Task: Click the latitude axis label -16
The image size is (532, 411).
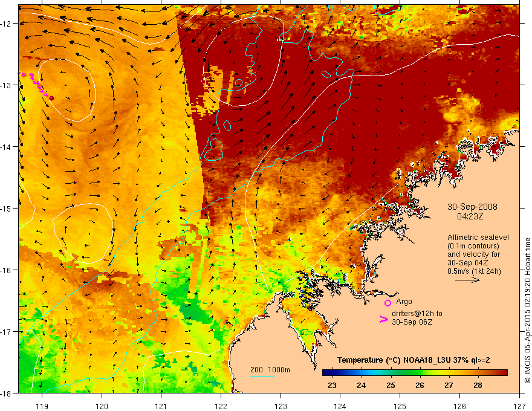Action: [x=5, y=270]
